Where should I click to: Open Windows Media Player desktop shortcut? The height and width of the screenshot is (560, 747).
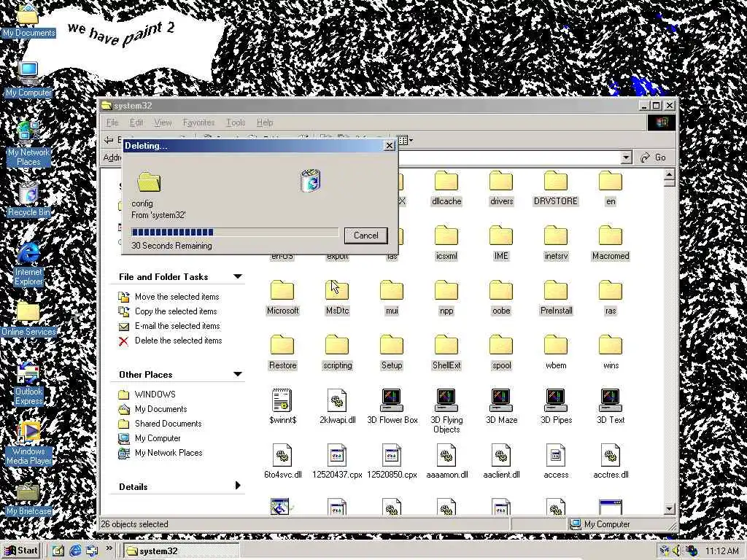coord(28,443)
